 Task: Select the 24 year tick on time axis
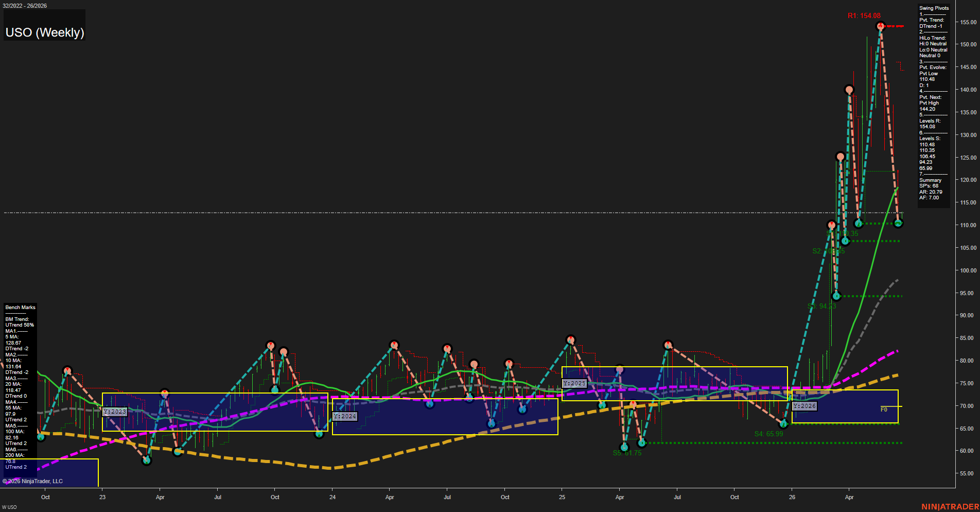pos(332,497)
